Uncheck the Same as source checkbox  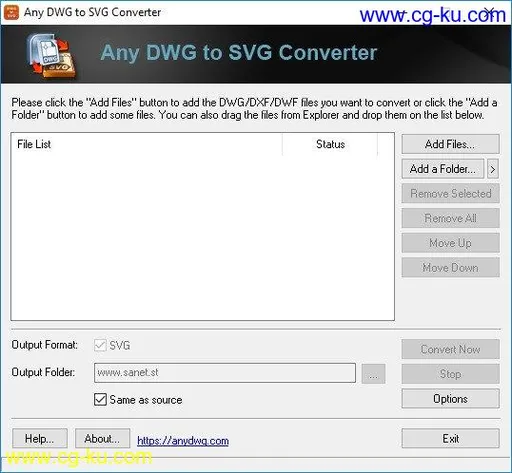pos(100,399)
